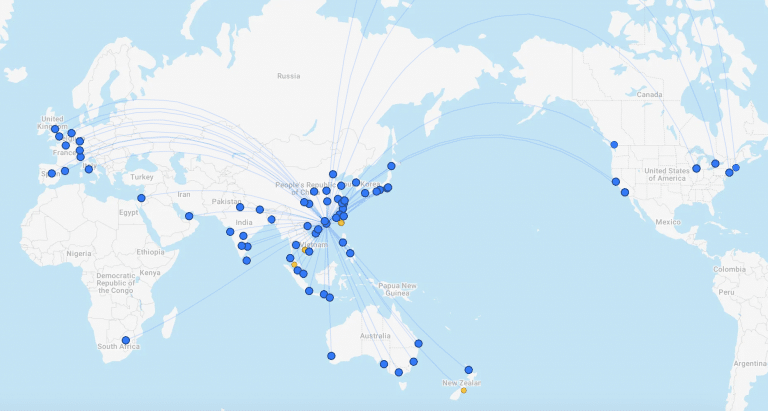Click the westernmost blue marker in the United States

(616, 182)
